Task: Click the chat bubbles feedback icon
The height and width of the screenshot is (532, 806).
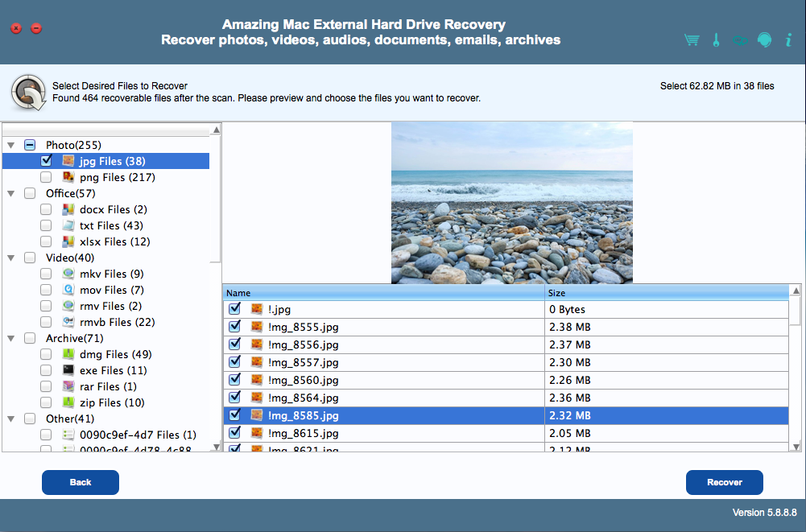Action: [739, 40]
